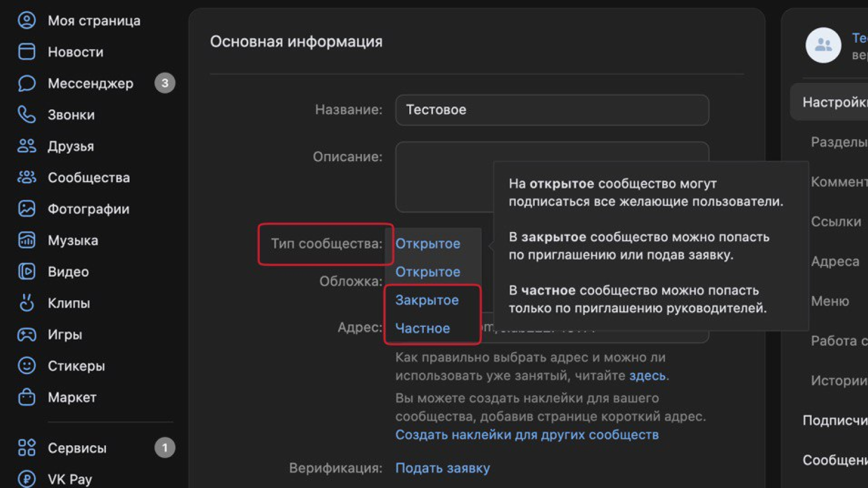Open Музыка section
Viewport: 868px width, 488px height.
coord(73,241)
